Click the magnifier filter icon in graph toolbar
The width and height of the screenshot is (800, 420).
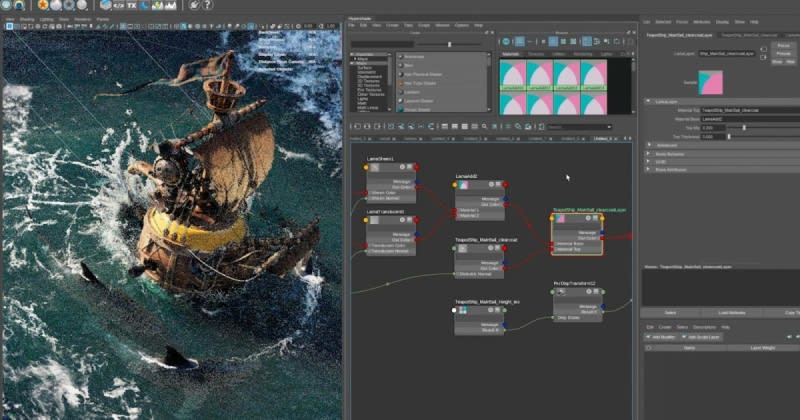click(485, 126)
